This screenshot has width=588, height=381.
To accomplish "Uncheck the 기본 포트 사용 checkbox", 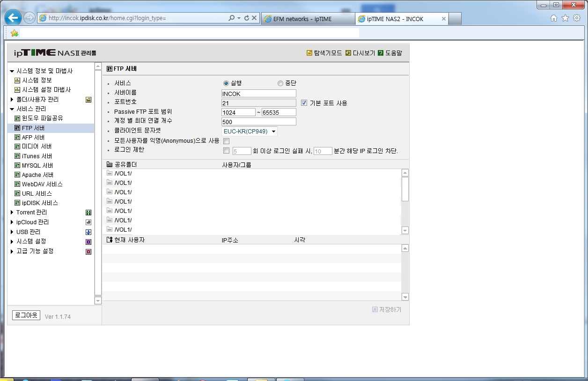I will [304, 103].
